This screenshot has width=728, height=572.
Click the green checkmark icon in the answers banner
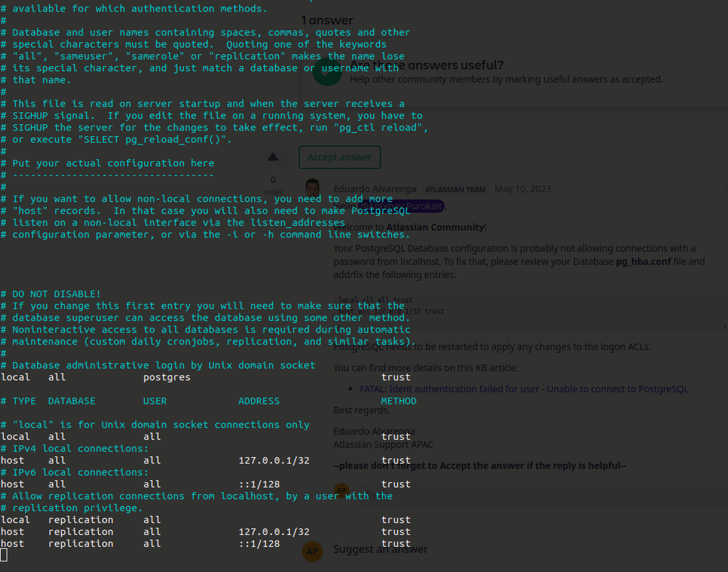pos(326,73)
